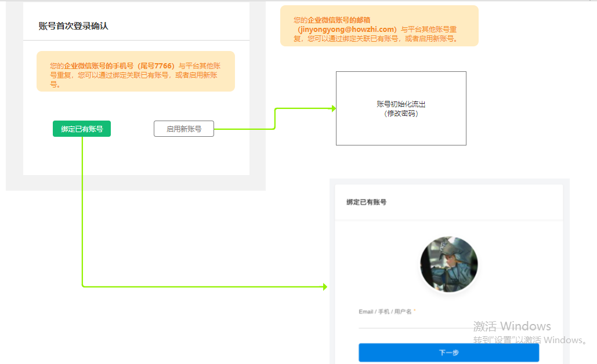Select the 账号首次登录确认 dialog title
This screenshot has height=364, width=597.
point(74,26)
